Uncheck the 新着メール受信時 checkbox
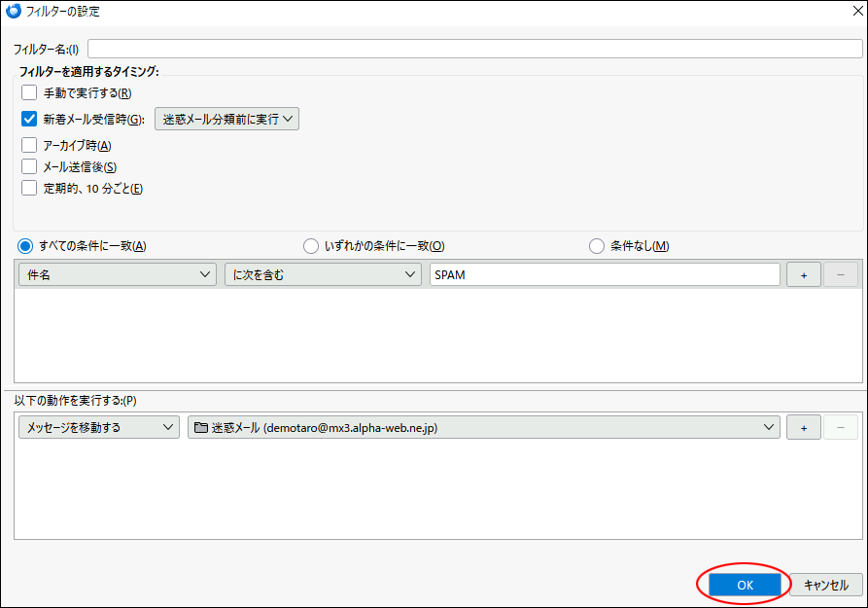868x608 pixels. tap(29, 120)
